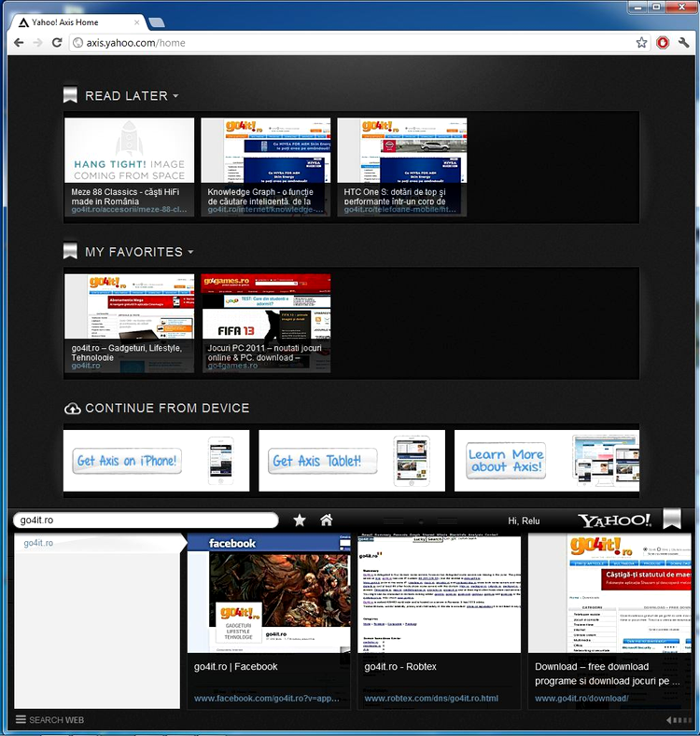Viewport: 700px width, 736px height.
Task: Click the browser forward arrow
Action: [x=37, y=43]
